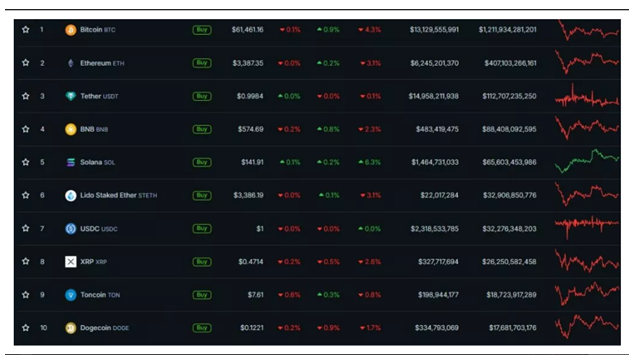Select Bitcoin price $61,461.16

247,30
